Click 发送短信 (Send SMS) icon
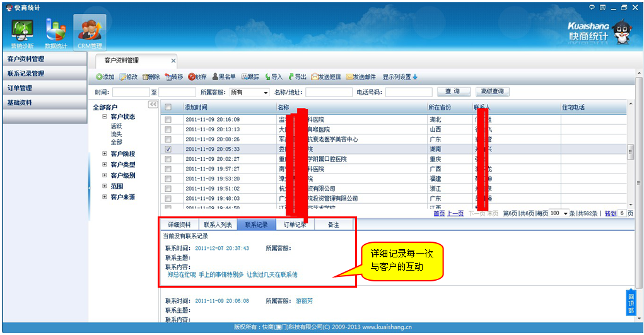This screenshot has width=644, height=335. pyautogui.click(x=315, y=77)
